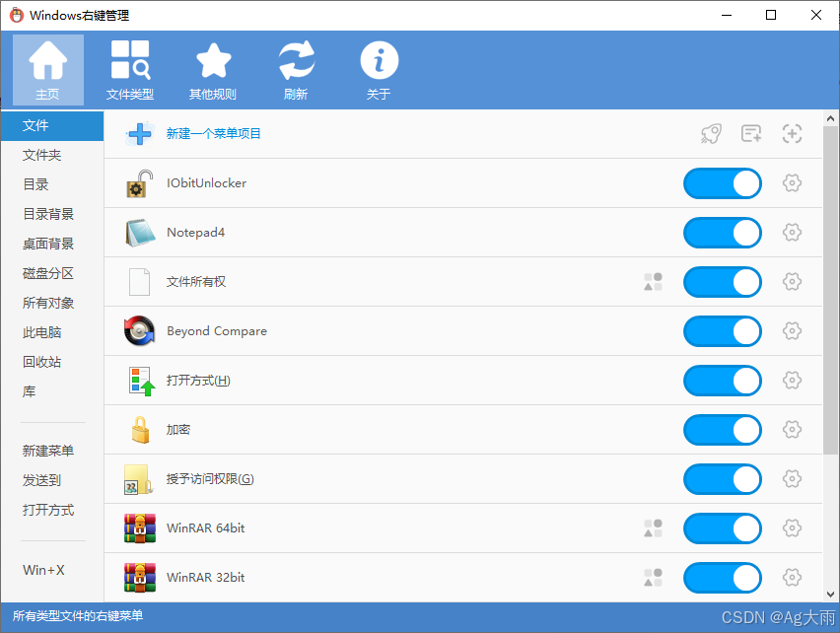
Task: Select 目录背景 in the sidebar
Action: tap(52, 214)
